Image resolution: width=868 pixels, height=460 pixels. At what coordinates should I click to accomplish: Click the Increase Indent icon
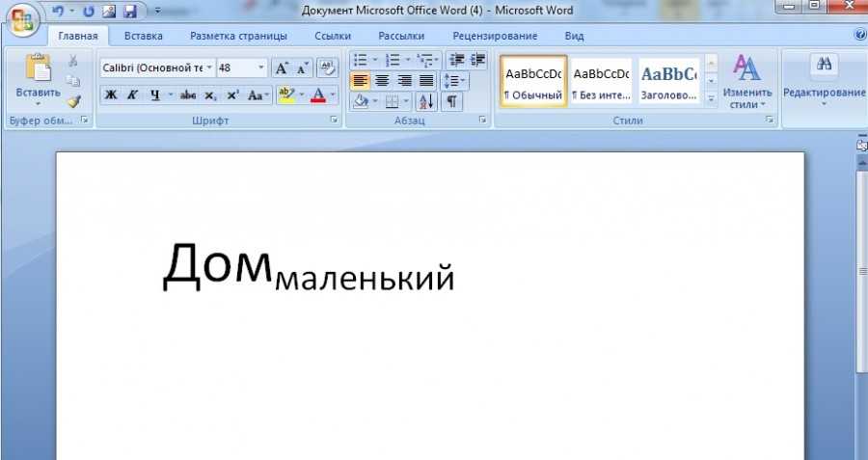[x=477, y=60]
